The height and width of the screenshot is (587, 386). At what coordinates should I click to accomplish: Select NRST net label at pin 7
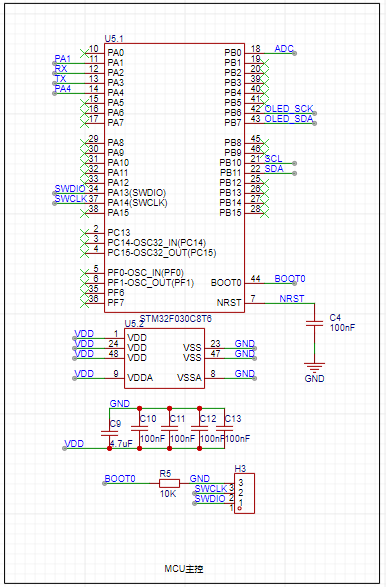point(292,299)
